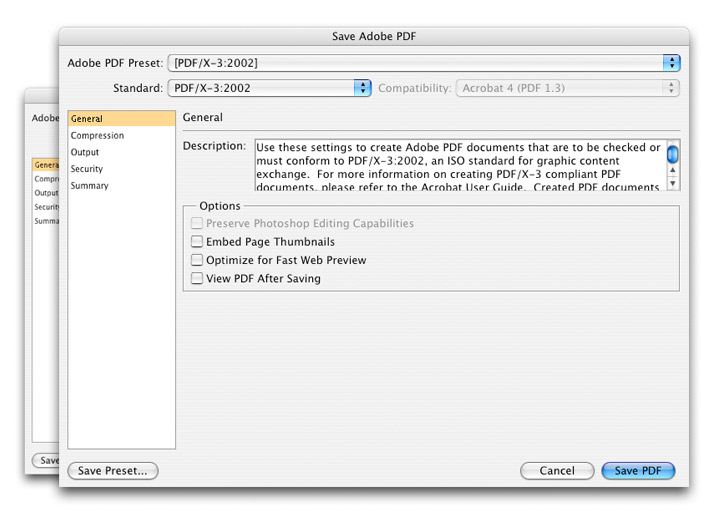This screenshot has width=710, height=525.
Task: Click the Description label
Action: tap(214, 146)
